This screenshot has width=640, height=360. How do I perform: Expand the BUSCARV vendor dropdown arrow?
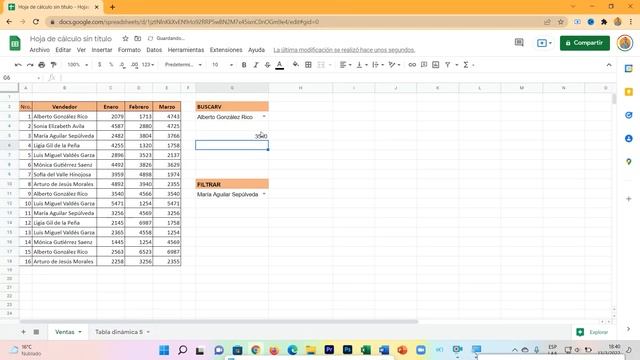(x=264, y=117)
